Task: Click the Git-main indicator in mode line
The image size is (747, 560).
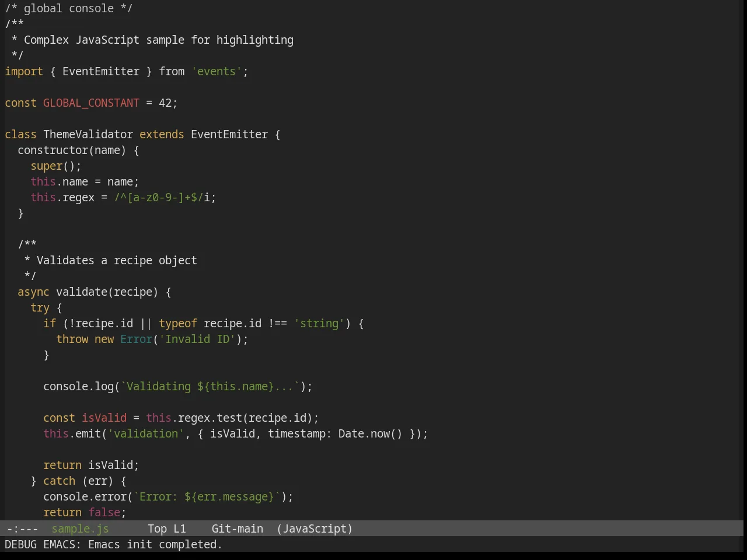Action: [x=237, y=529]
